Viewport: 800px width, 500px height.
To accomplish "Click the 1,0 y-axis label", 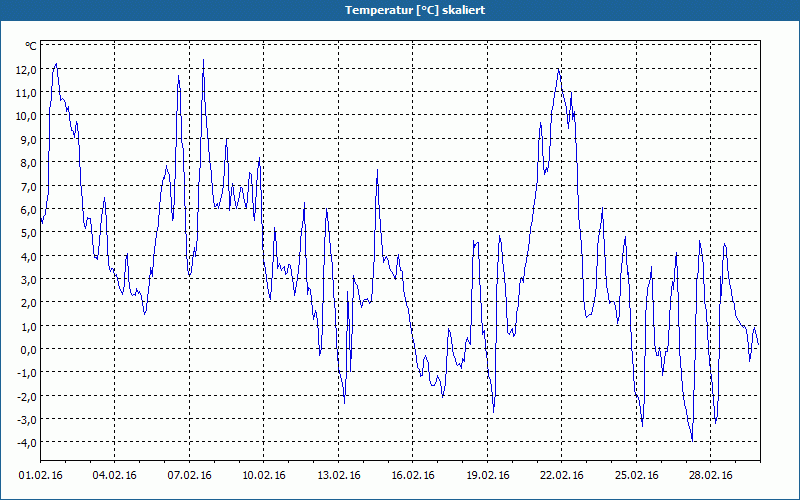I will coord(29,327).
